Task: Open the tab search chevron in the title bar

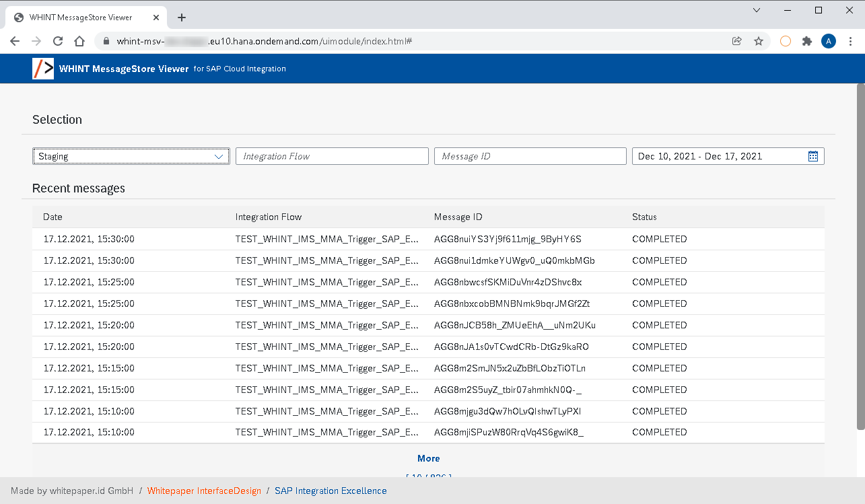Action: [757, 10]
